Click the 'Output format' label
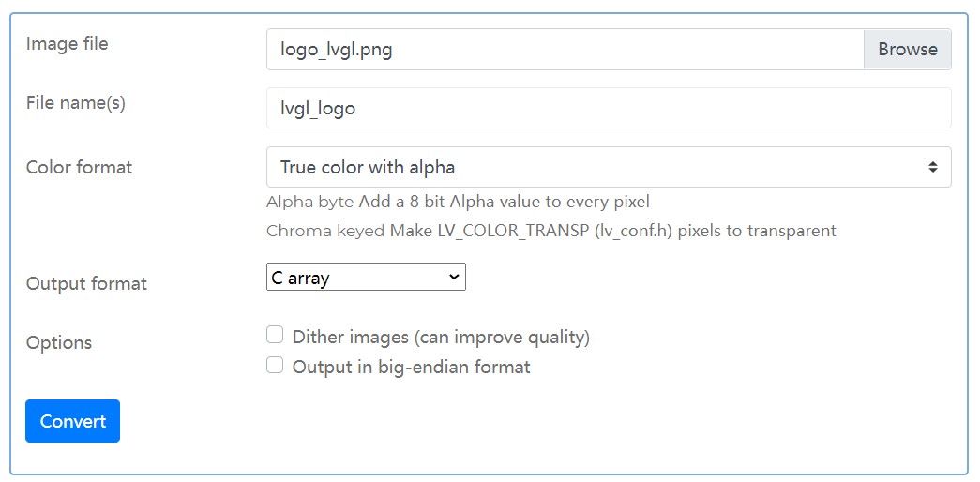The image size is (980, 482). (86, 284)
